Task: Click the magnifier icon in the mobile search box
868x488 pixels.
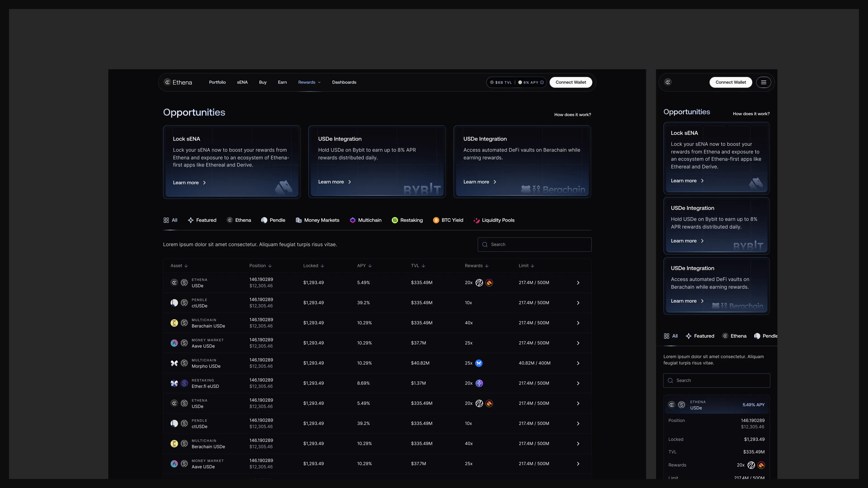Action: click(x=670, y=380)
